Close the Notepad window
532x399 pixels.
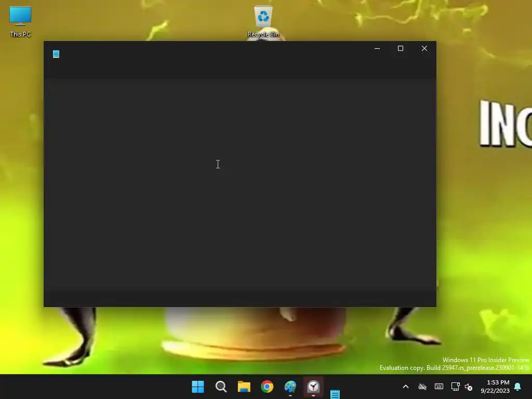[x=424, y=48]
